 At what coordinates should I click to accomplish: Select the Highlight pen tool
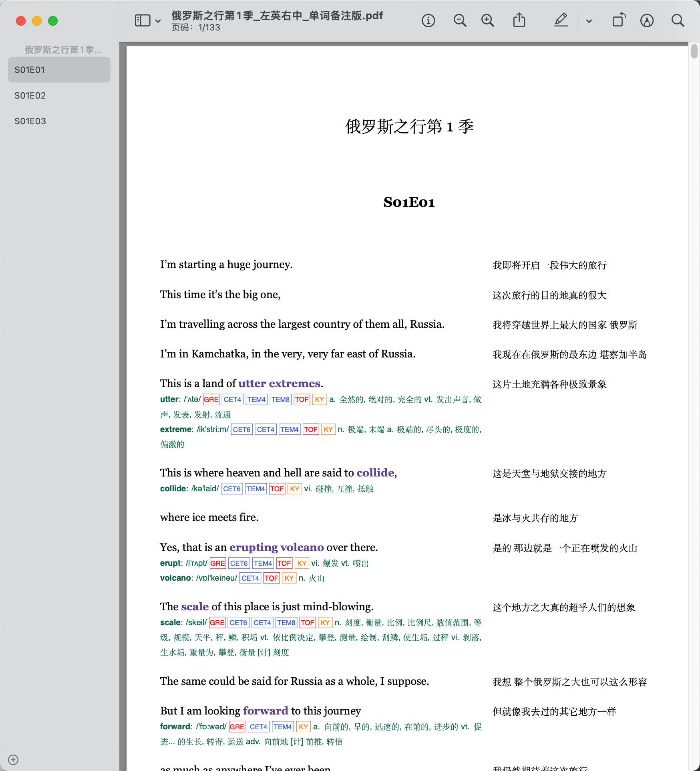click(x=561, y=20)
